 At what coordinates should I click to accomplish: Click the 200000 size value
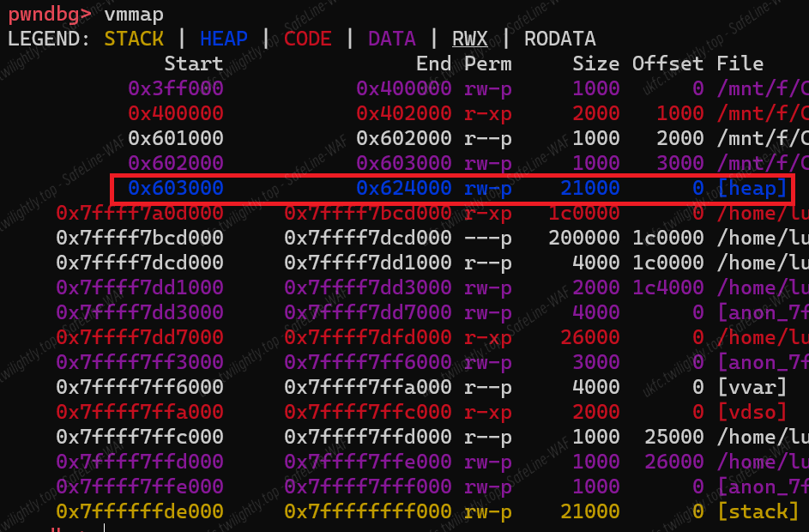583,238
